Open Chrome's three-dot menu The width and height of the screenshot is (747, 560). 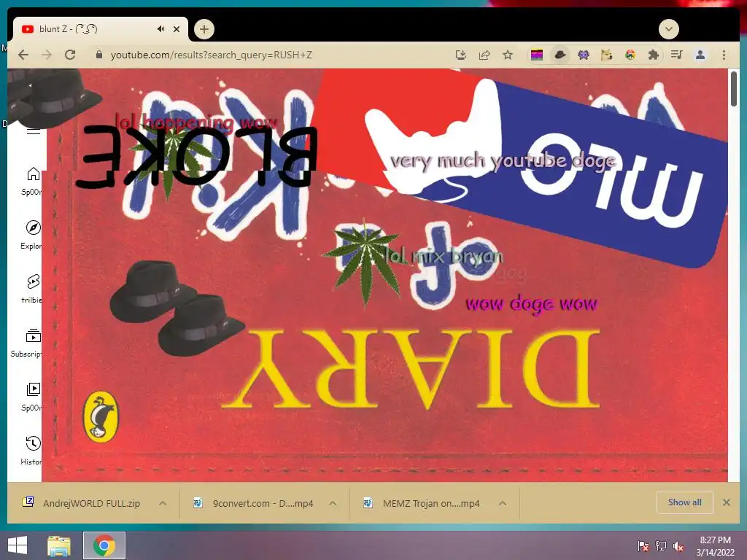point(724,55)
